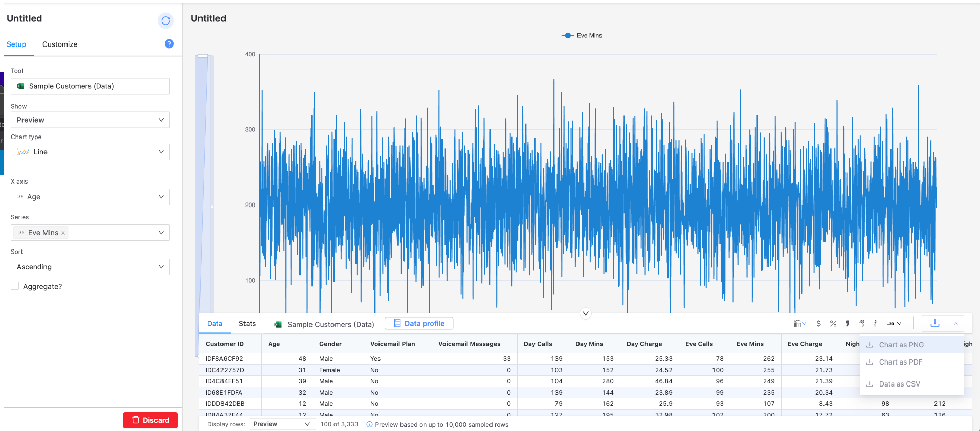Select Chart as PDF from export menu
980x431 pixels.
(x=912, y=362)
